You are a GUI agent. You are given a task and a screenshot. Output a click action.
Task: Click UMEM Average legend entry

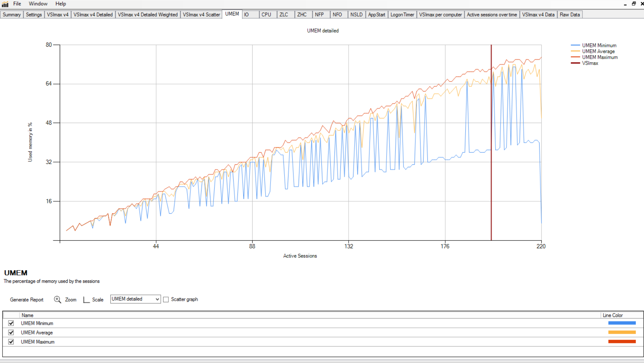coord(593,51)
